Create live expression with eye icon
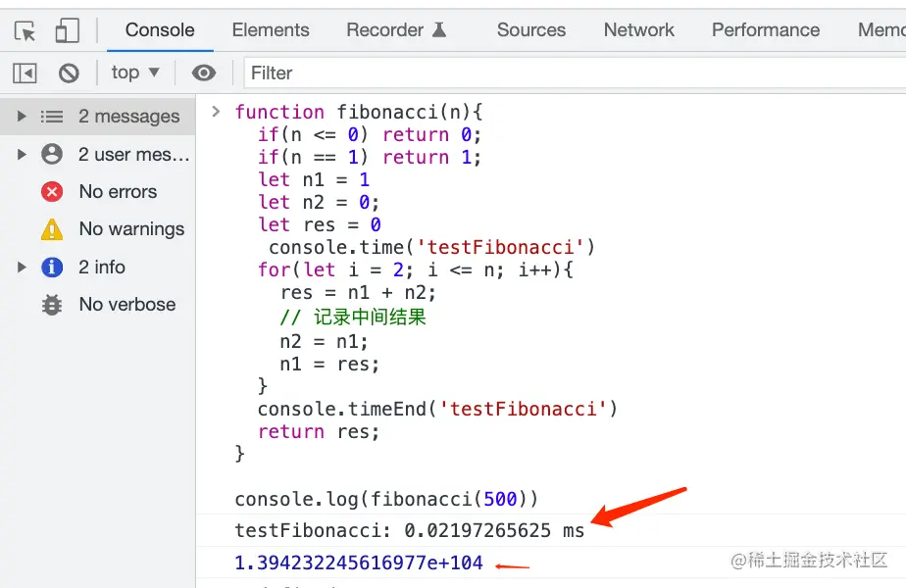 coord(203,73)
